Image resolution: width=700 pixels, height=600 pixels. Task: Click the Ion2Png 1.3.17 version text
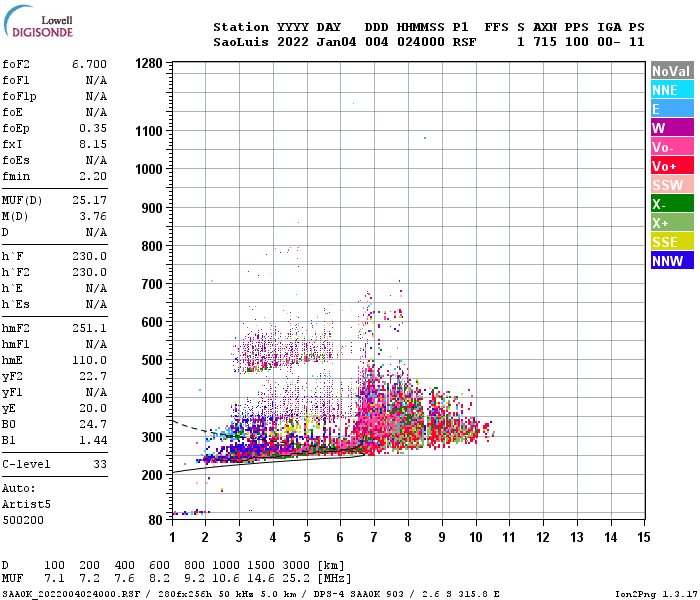tap(656, 594)
